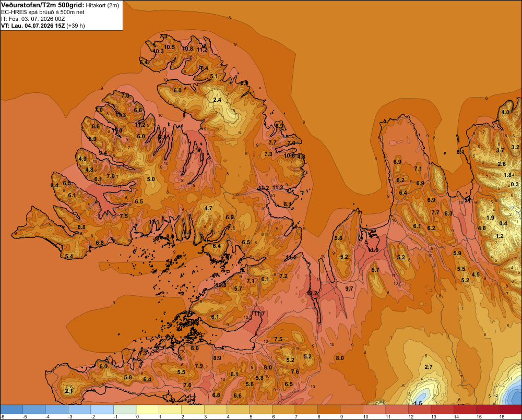This screenshot has width=522, height=420.
Task: Choose the salmon 10–11 legend swatch
Action: (x=374, y=410)
